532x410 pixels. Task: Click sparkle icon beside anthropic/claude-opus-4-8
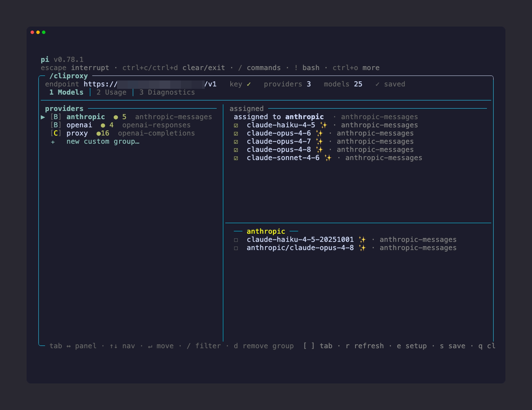coord(363,248)
